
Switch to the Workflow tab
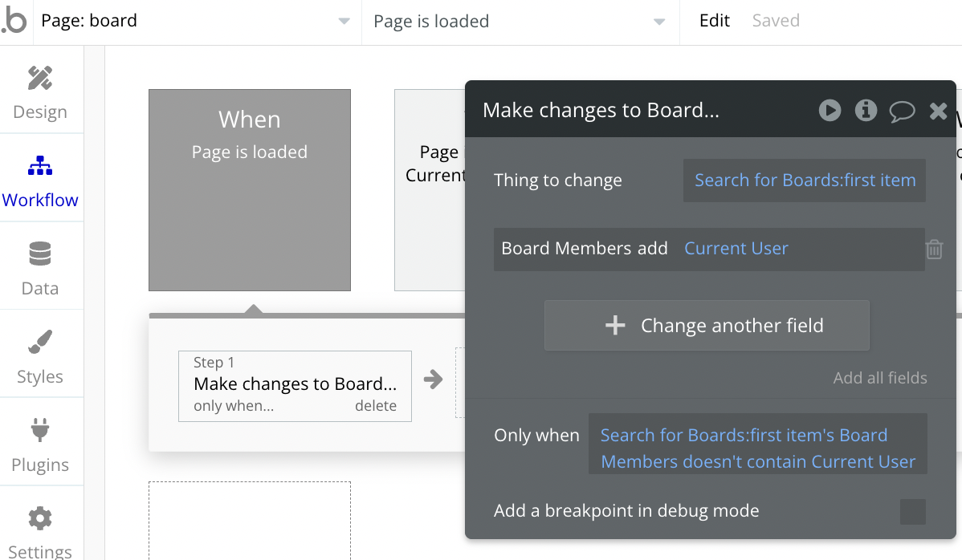point(40,179)
